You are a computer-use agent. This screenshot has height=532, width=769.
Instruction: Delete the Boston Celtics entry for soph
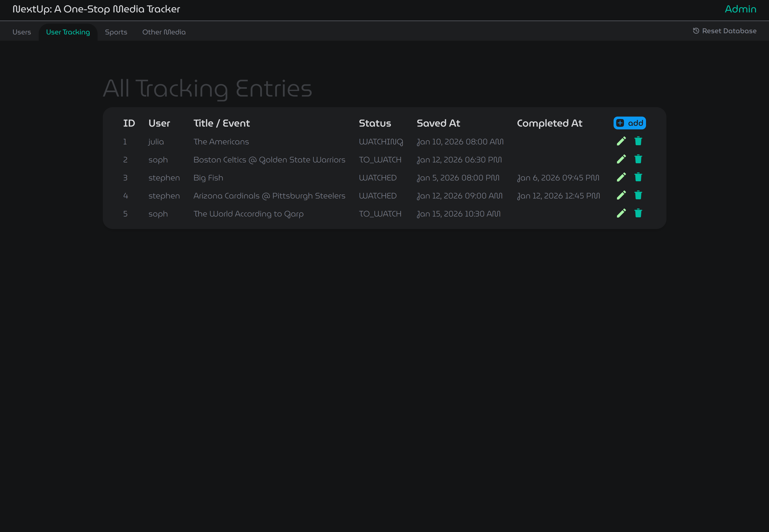pyautogui.click(x=638, y=159)
